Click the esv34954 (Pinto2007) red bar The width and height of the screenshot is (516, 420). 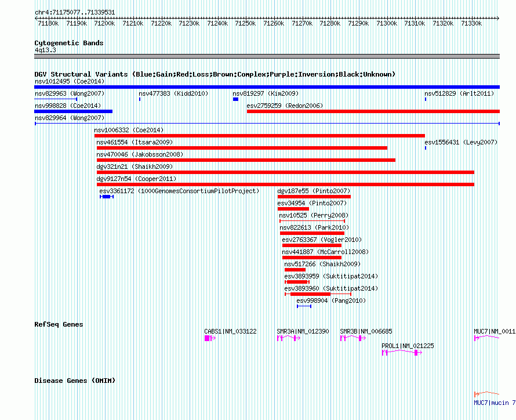point(293,209)
